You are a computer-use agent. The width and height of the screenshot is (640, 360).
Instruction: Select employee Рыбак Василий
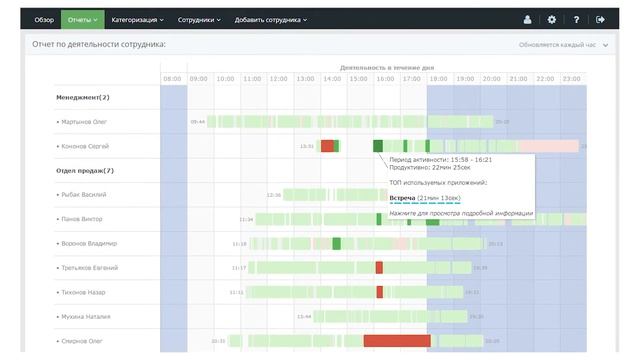click(x=83, y=195)
